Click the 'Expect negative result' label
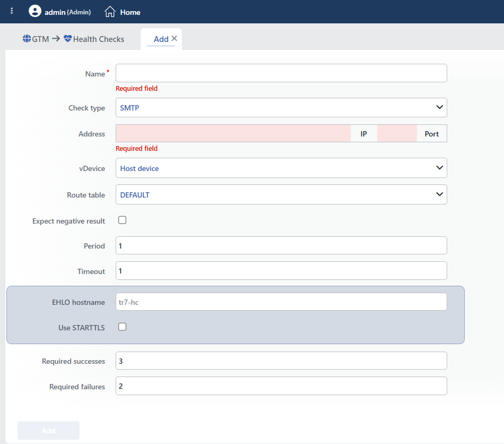Screen dimensions: 504x444 [68, 221]
